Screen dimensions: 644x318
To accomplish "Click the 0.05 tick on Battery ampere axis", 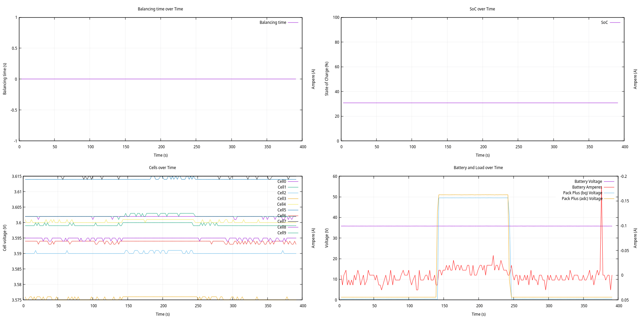I will coord(625,300).
